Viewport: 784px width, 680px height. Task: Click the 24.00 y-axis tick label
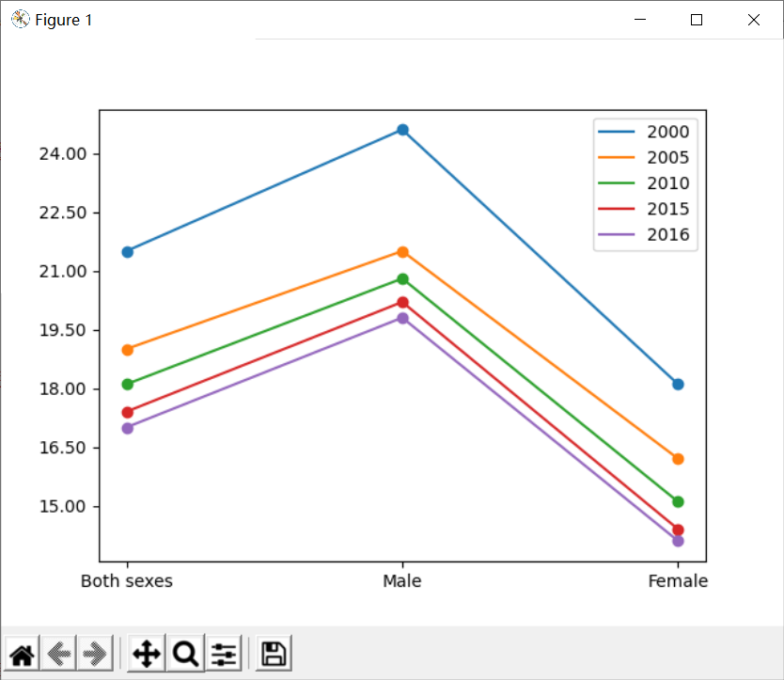[x=63, y=154]
